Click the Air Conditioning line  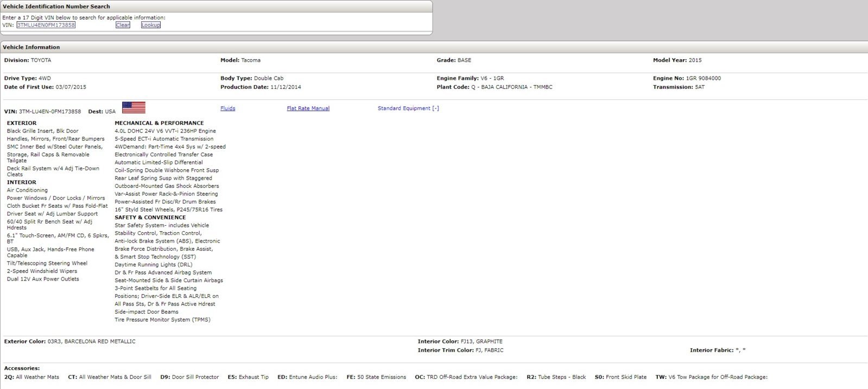click(x=27, y=190)
